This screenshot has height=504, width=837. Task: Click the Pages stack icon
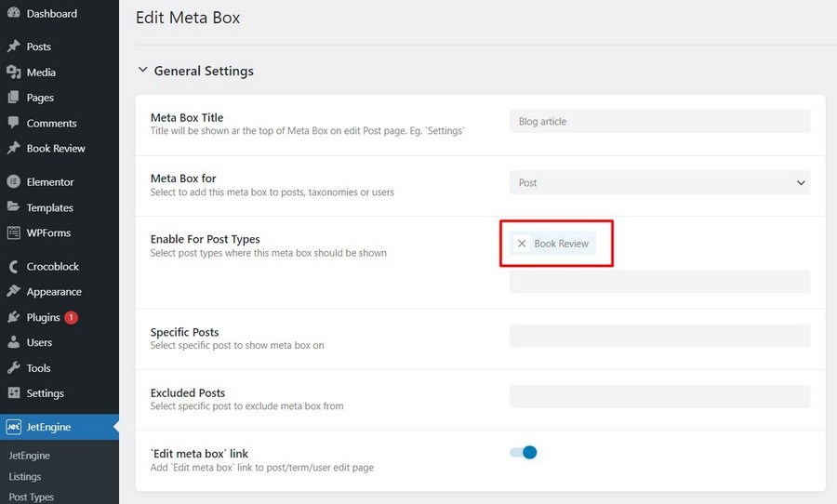(13, 97)
